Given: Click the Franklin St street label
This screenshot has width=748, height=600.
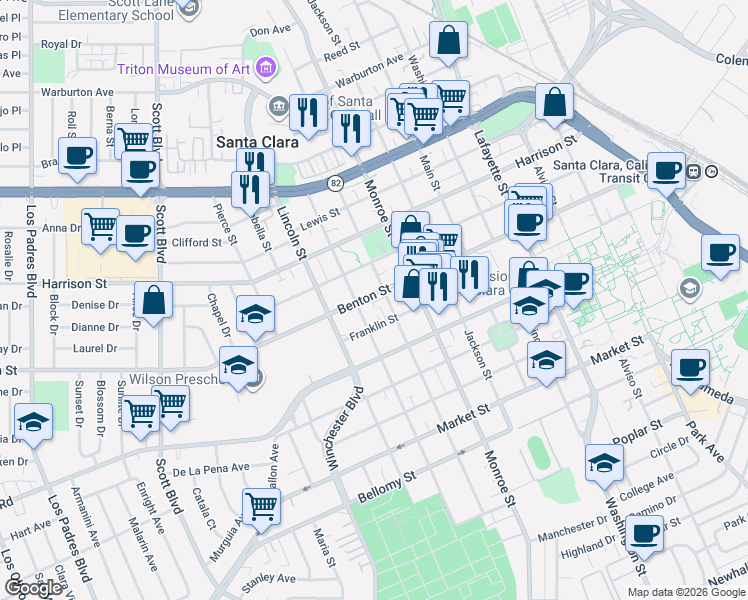Looking at the screenshot, I should (374, 328).
